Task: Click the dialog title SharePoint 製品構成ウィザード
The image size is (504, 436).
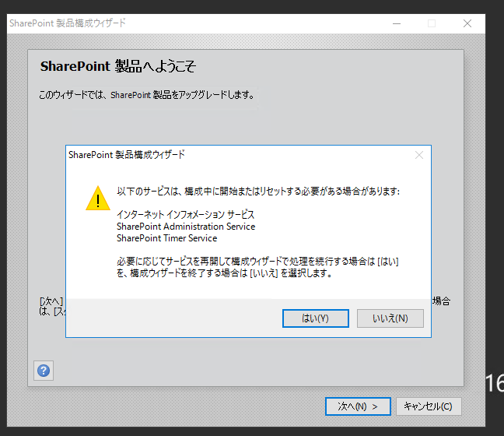Action: pos(127,155)
